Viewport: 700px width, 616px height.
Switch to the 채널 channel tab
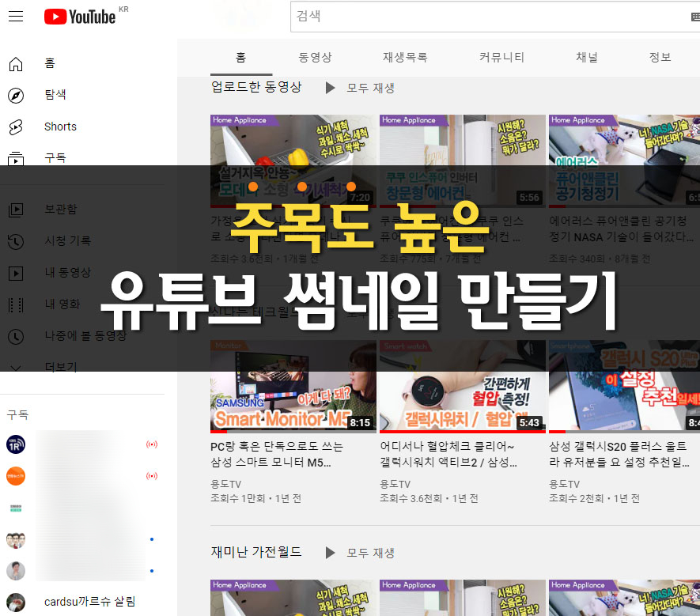587,57
